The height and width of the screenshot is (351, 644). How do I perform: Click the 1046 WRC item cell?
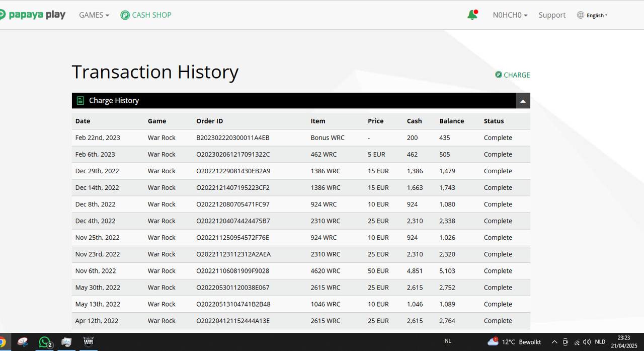pos(326,304)
